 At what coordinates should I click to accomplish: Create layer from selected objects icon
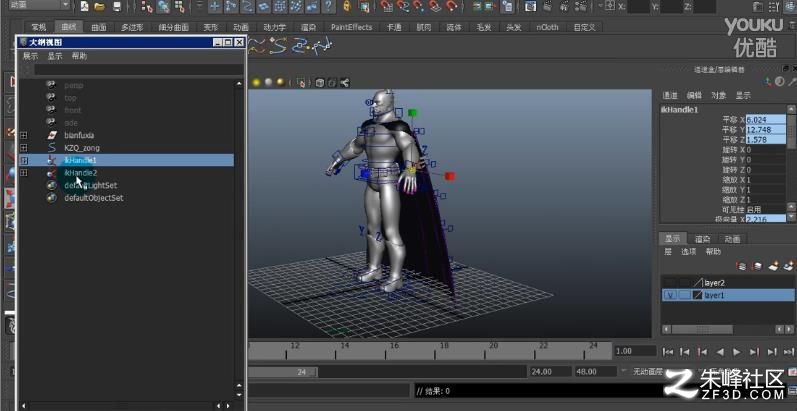point(789,266)
